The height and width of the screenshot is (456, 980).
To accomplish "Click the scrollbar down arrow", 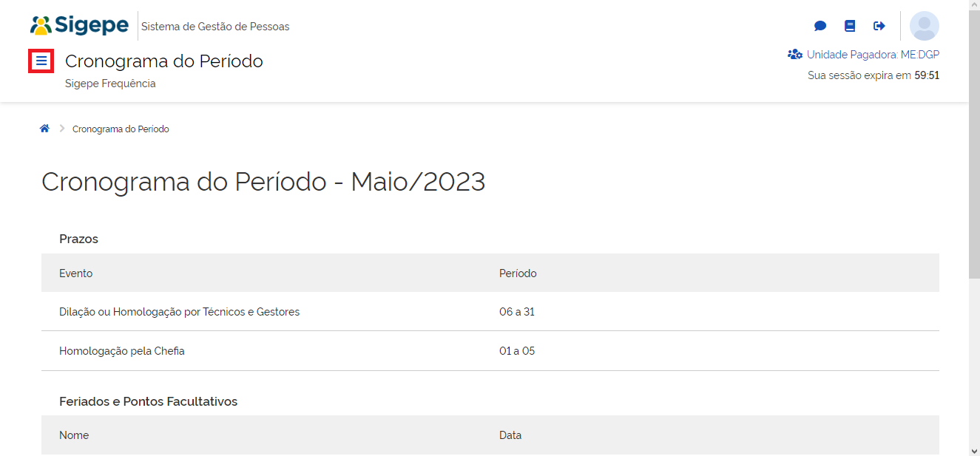I will pyautogui.click(x=974, y=450).
